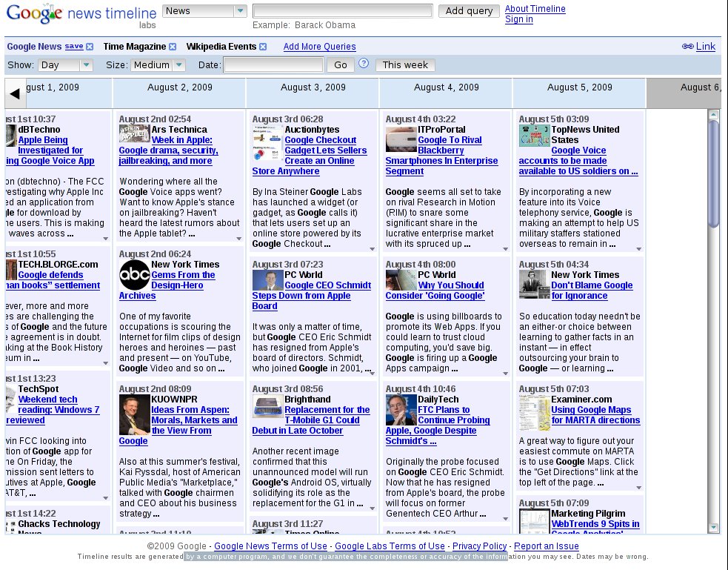Image resolution: width=728 pixels, height=570 pixels.
Task: Click the scrollbar up arrow
Action: (x=714, y=114)
